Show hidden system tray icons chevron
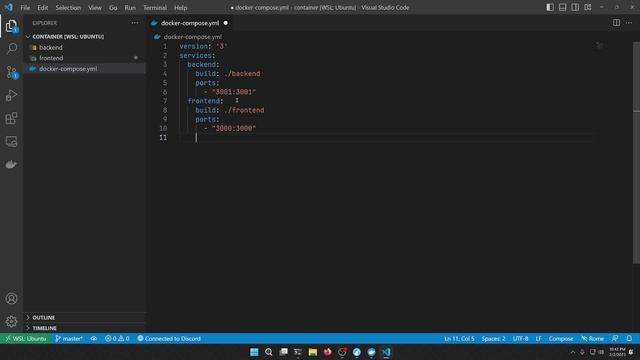This screenshot has height=360, width=640. (x=573, y=352)
